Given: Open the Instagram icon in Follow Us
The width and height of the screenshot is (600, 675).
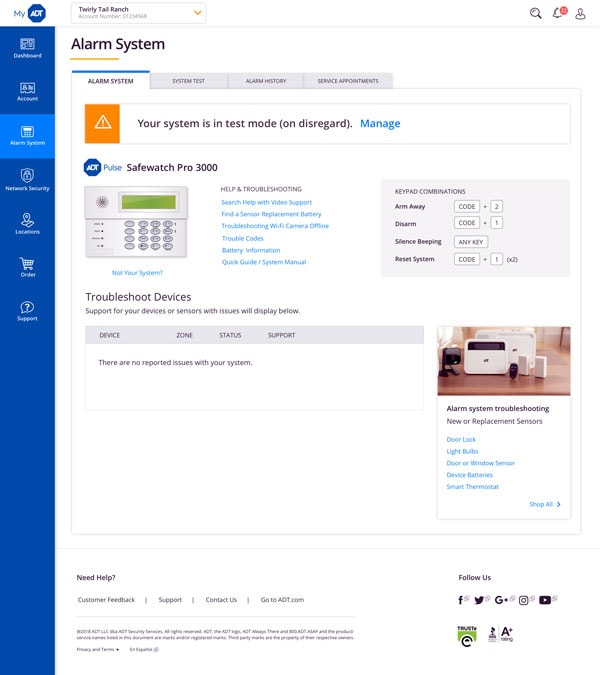Looking at the screenshot, I should [523, 600].
